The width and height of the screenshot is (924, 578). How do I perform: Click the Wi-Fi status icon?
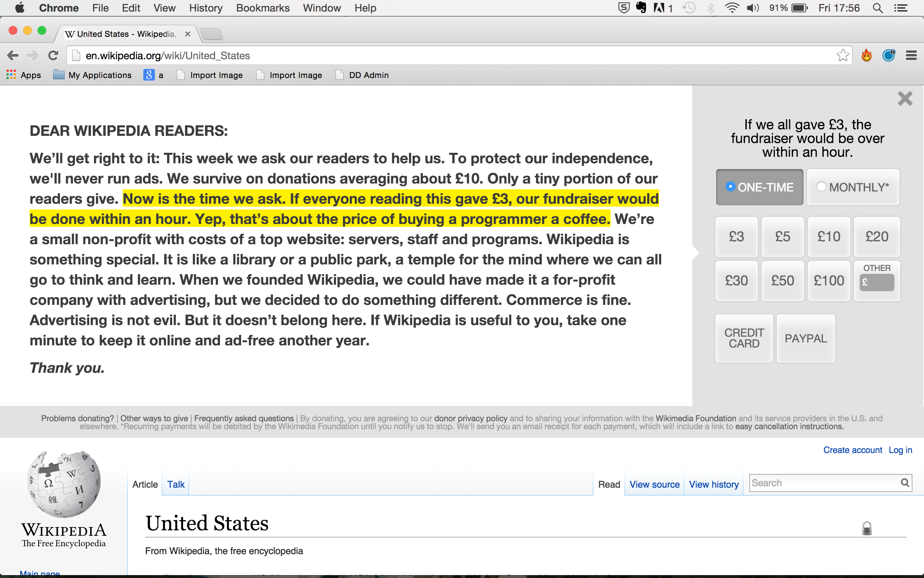tap(732, 8)
